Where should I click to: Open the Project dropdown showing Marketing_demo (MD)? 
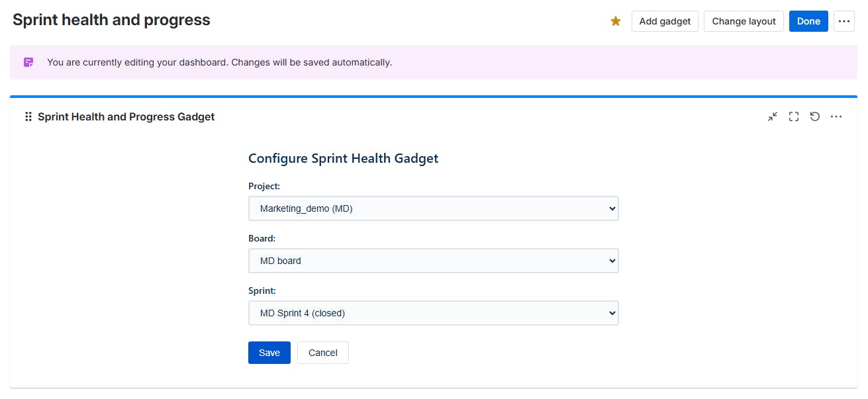433,208
